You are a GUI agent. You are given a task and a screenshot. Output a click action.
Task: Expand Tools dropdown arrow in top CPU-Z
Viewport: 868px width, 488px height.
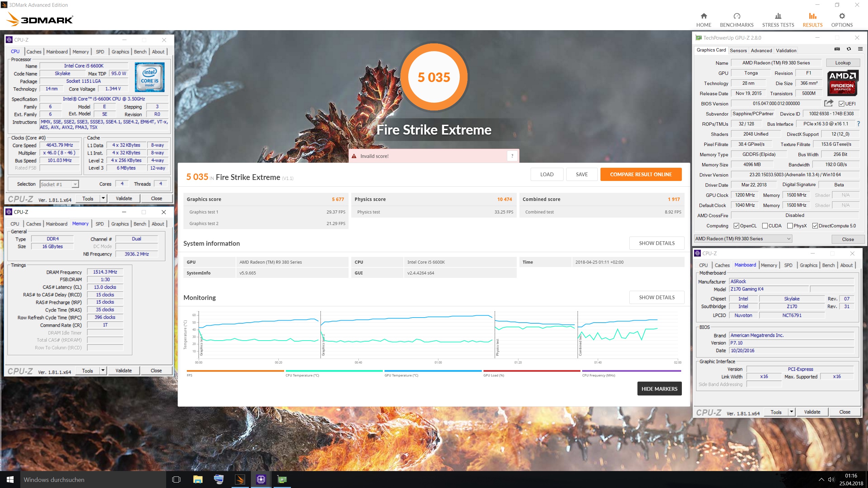click(103, 198)
